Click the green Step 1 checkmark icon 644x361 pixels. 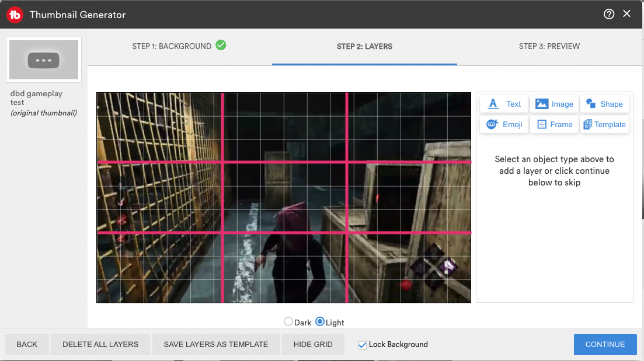point(221,45)
